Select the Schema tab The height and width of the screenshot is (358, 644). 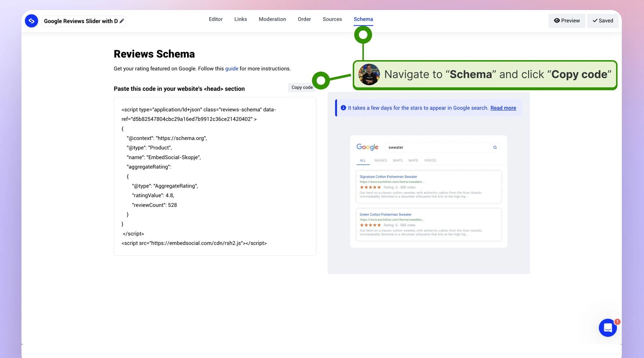coord(364,19)
